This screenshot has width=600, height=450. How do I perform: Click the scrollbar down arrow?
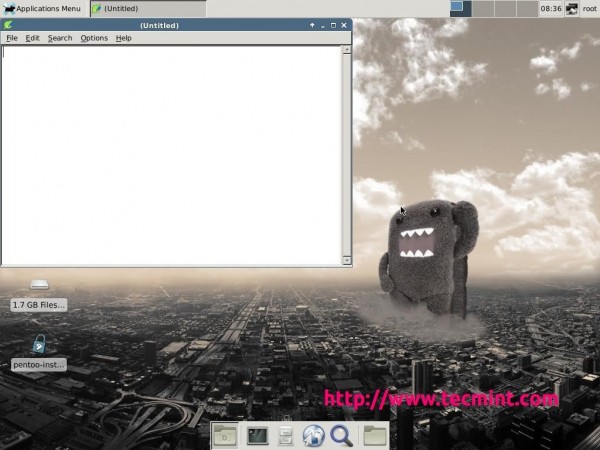347,261
